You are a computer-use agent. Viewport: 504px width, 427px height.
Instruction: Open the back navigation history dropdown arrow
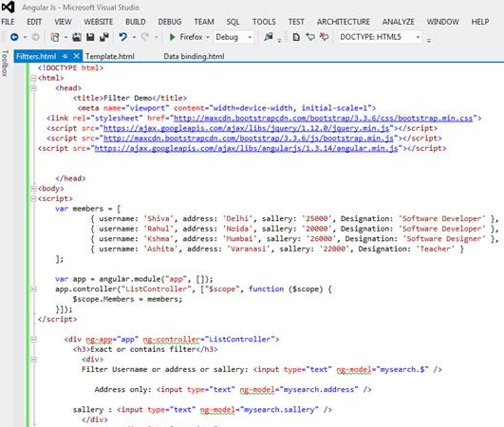pyautogui.click(x=25, y=37)
